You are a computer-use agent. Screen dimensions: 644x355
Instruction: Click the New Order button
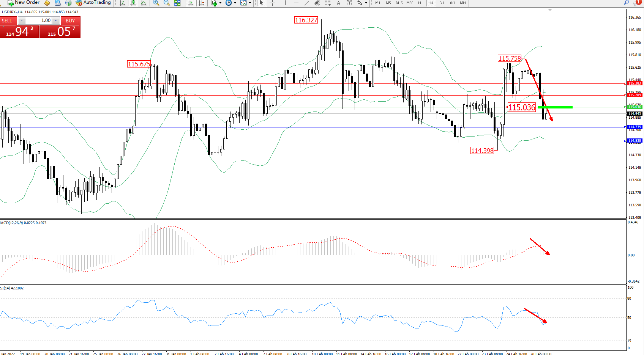tap(24, 3)
